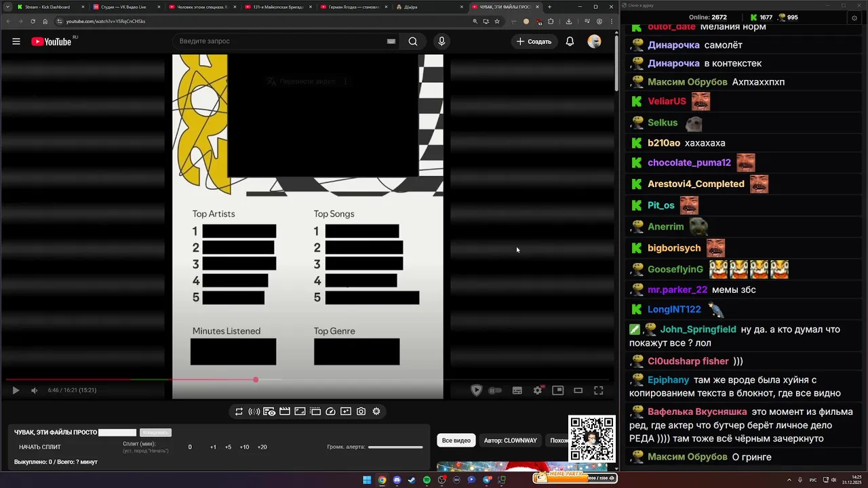Open Spotify from the taskbar
This screenshot has height=488, width=868.
[x=427, y=480]
